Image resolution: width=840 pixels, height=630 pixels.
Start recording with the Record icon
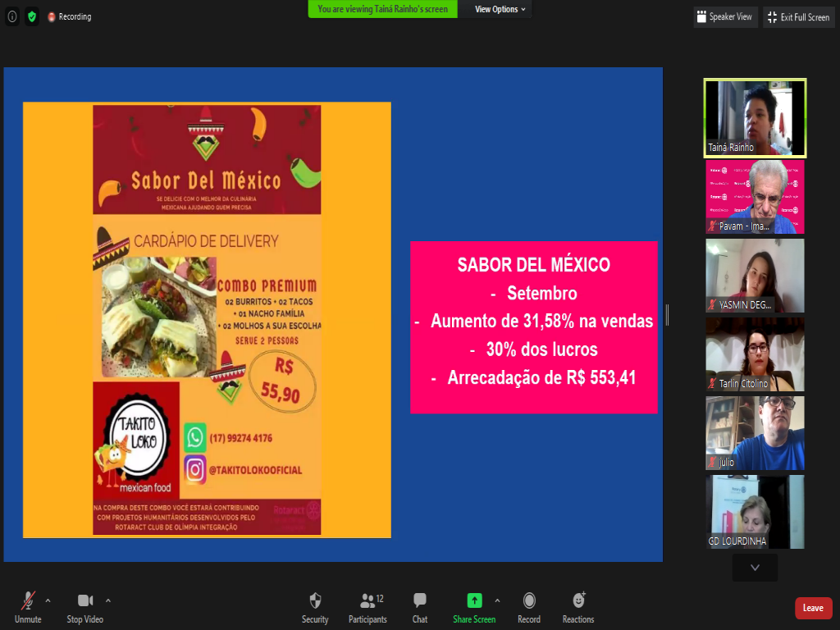(x=529, y=601)
